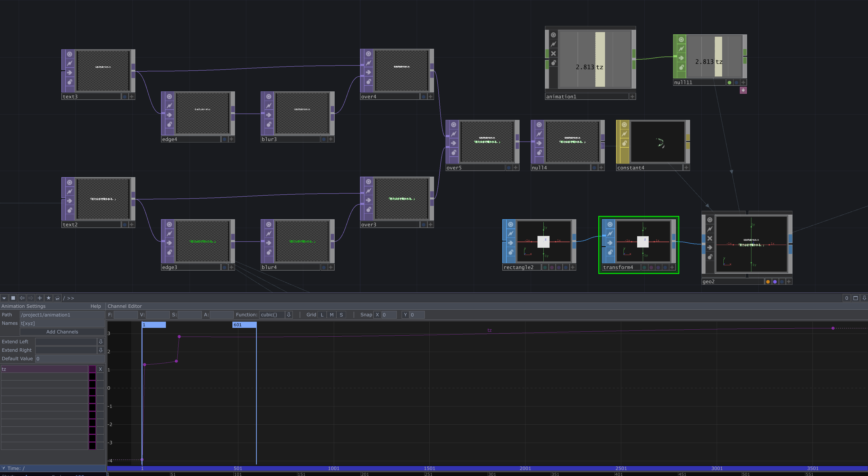The height and width of the screenshot is (476, 868).
Task: Select Grid size M button
Action: tap(332, 315)
